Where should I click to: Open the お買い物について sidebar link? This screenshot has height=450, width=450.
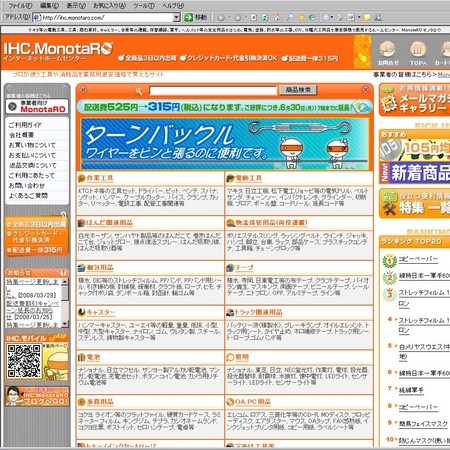(x=32, y=145)
